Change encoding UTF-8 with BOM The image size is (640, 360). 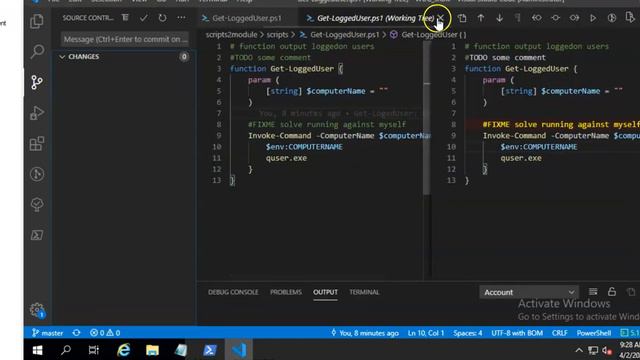coord(517,333)
